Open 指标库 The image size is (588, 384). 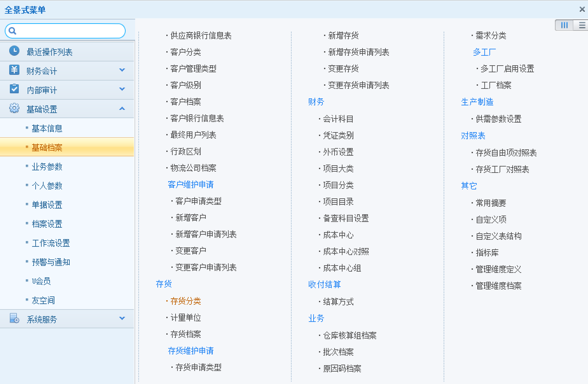pos(487,252)
